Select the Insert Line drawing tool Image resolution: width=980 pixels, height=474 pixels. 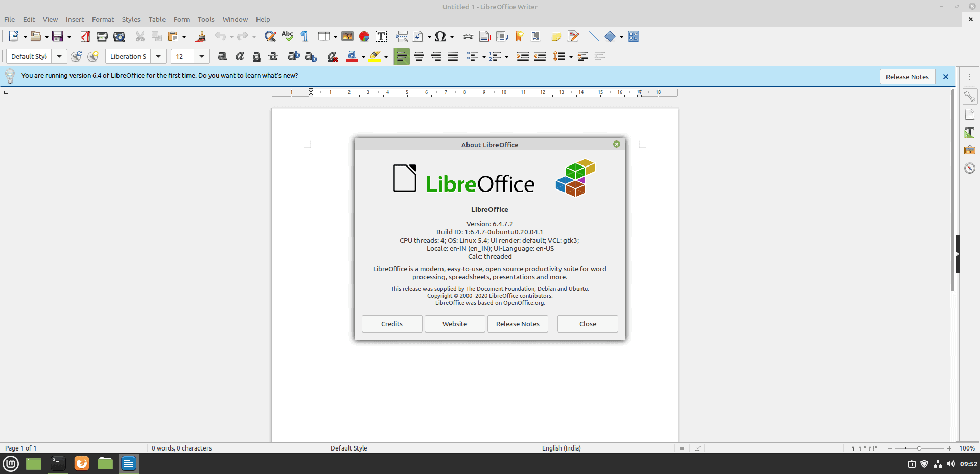click(x=594, y=36)
